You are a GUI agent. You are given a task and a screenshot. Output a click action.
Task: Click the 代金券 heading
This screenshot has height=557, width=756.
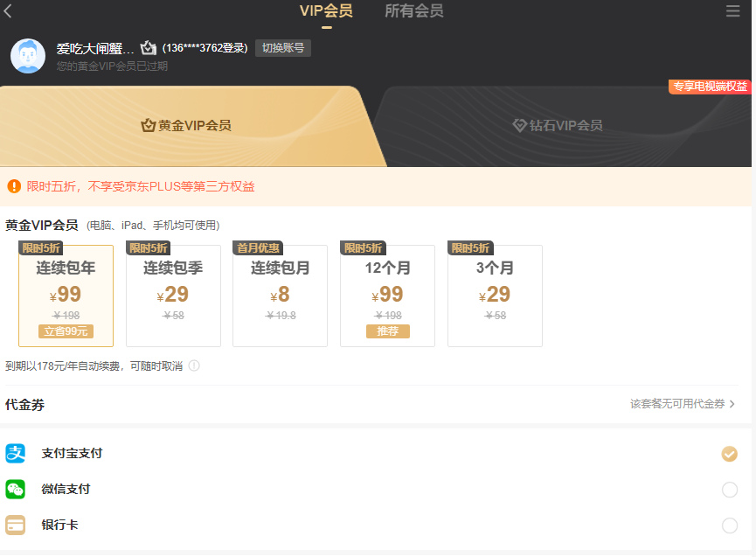point(25,404)
